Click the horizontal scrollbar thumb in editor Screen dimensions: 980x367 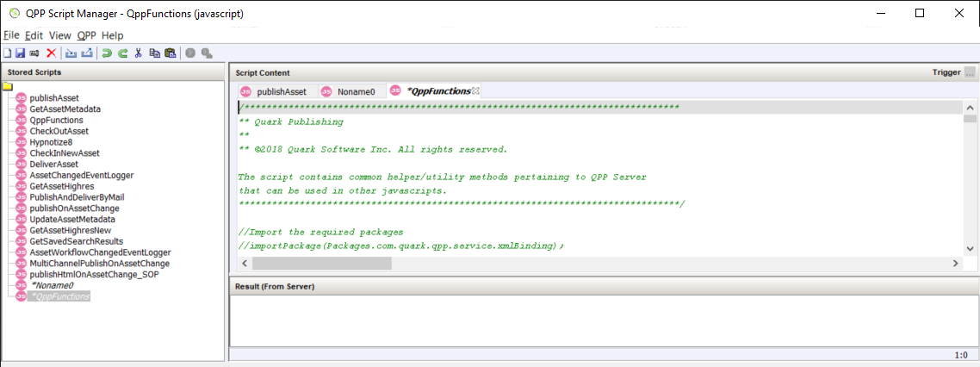[x=322, y=264]
